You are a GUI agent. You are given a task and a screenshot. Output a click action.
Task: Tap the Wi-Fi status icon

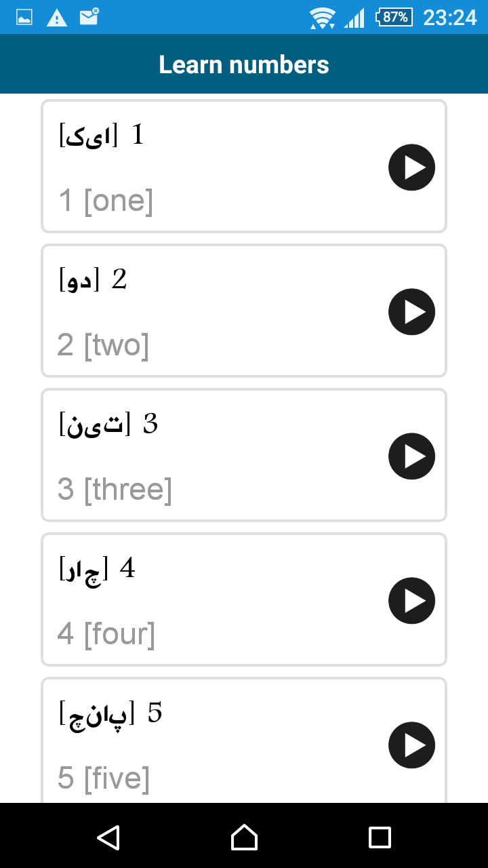pos(322,18)
